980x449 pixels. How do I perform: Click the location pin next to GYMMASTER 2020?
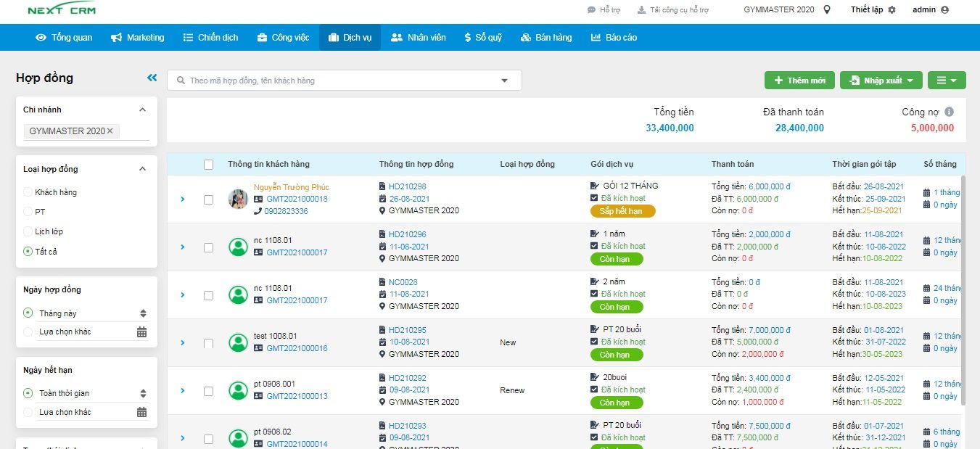click(828, 9)
